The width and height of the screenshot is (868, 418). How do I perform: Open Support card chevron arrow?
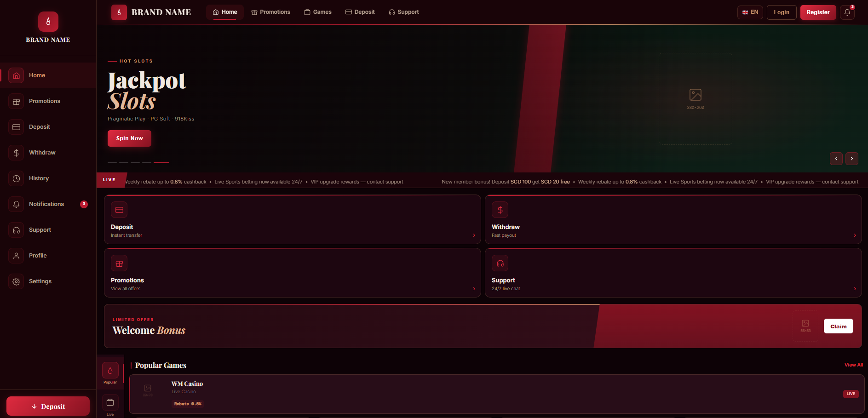pyautogui.click(x=855, y=289)
